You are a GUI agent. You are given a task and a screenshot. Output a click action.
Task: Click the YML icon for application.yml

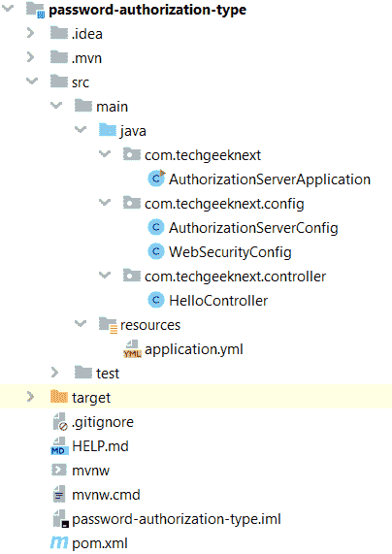[x=132, y=349]
